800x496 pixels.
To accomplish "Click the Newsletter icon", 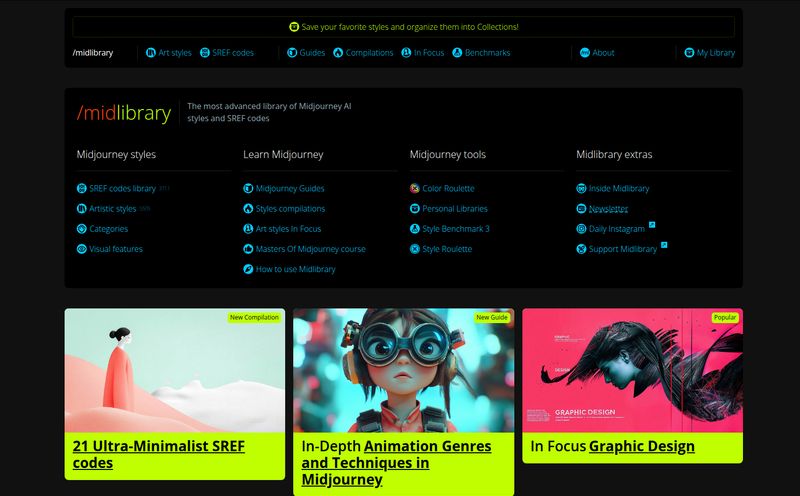I will coord(581,209).
